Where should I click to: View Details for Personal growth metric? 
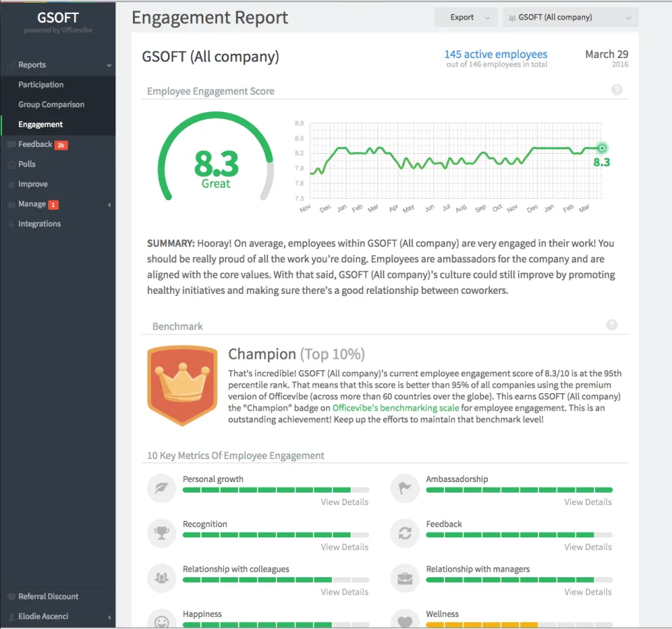point(344,502)
